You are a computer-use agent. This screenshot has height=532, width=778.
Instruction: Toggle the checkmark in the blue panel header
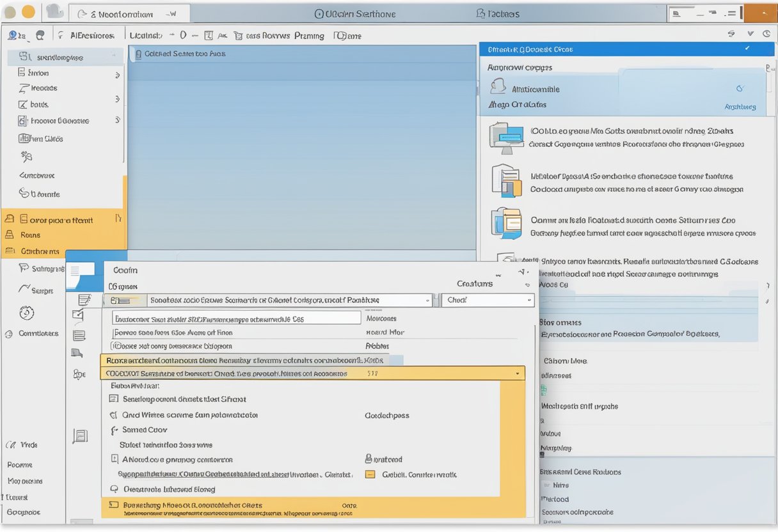pos(747,49)
